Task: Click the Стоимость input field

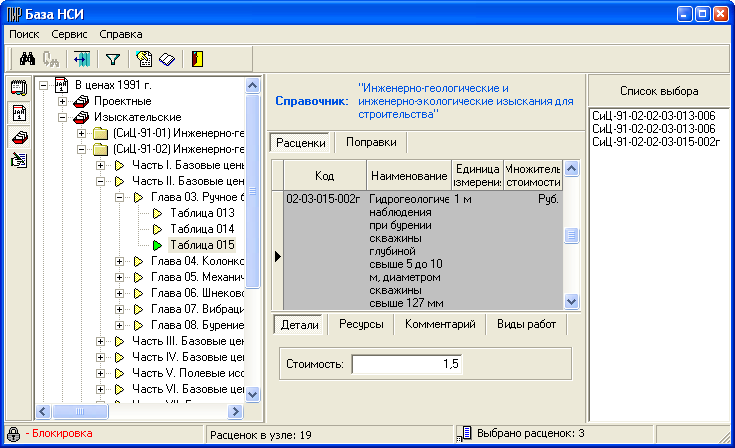Action: [x=408, y=364]
